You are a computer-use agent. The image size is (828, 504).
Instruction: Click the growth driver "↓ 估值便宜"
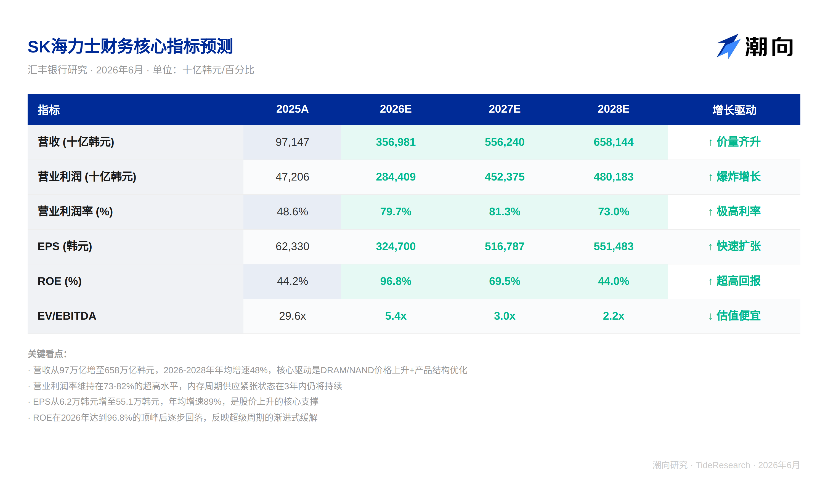[x=734, y=316]
